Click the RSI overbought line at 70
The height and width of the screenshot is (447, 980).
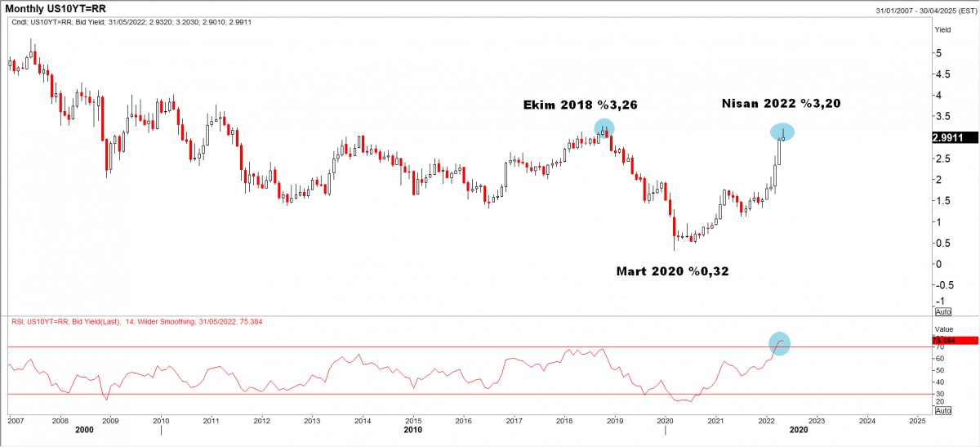coord(408,347)
